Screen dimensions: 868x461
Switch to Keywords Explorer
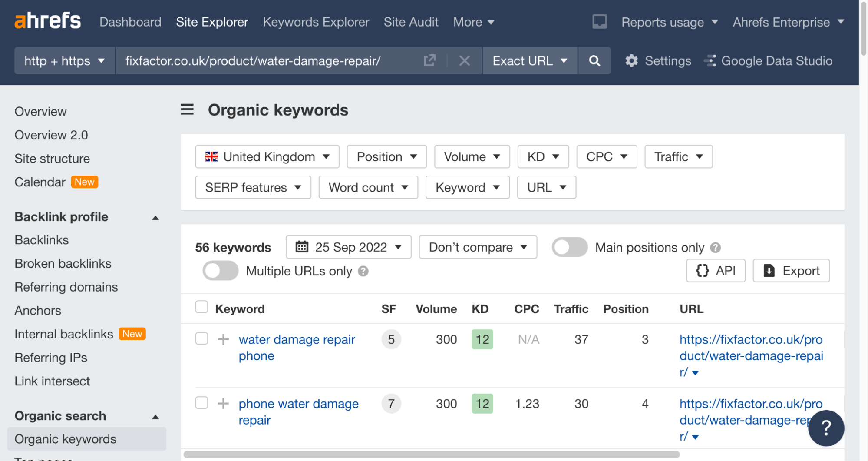tap(316, 22)
